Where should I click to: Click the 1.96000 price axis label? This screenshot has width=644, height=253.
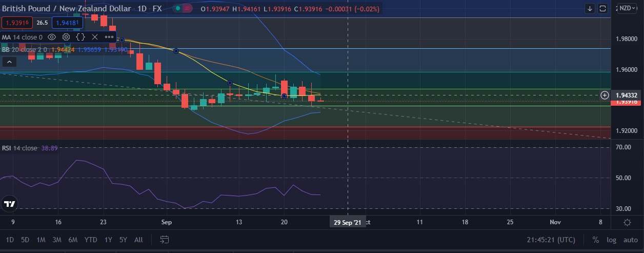[x=626, y=69]
